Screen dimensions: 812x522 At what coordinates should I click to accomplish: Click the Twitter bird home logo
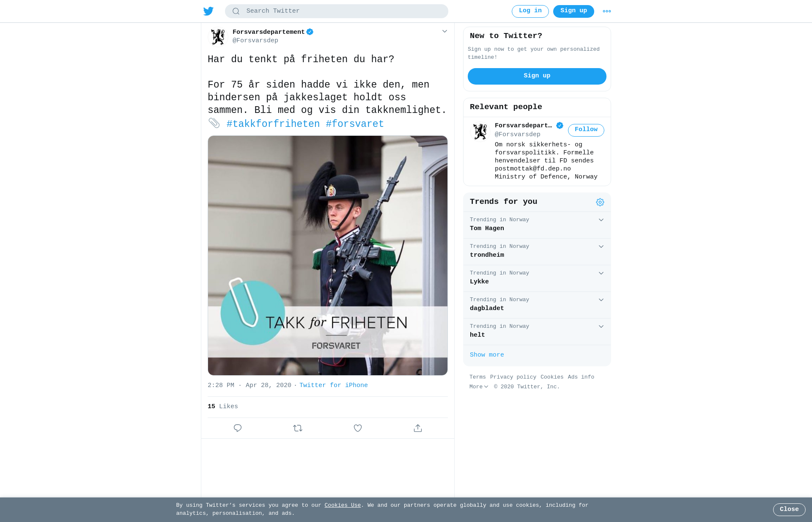click(x=208, y=11)
